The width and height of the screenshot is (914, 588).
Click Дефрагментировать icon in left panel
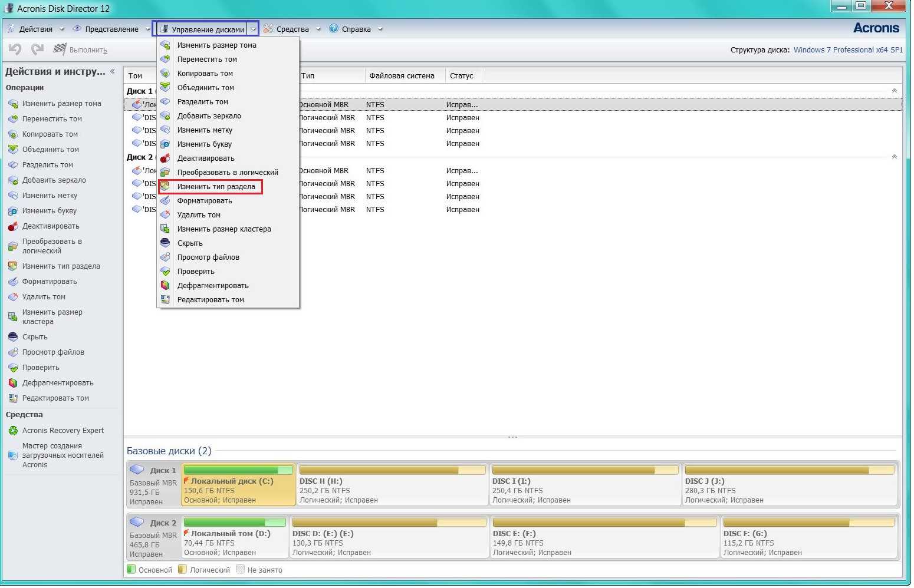point(13,383)
